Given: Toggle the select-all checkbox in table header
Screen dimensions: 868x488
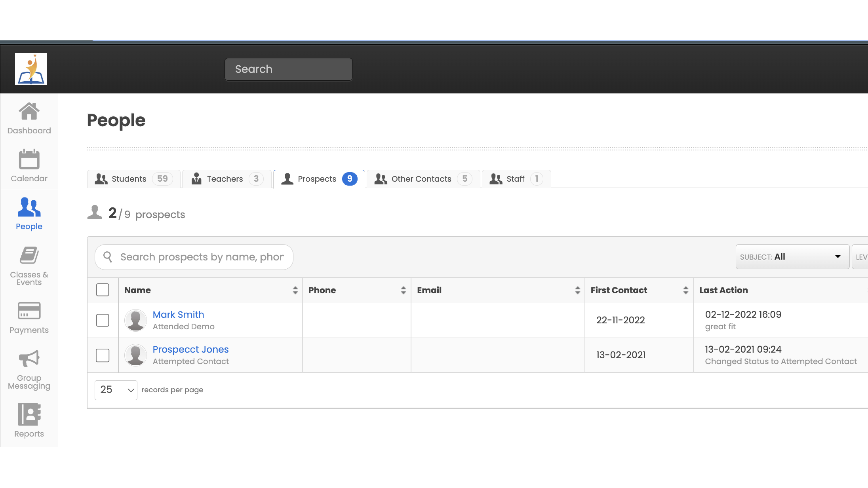Looking at the screenshot, I should click(103, 290).
